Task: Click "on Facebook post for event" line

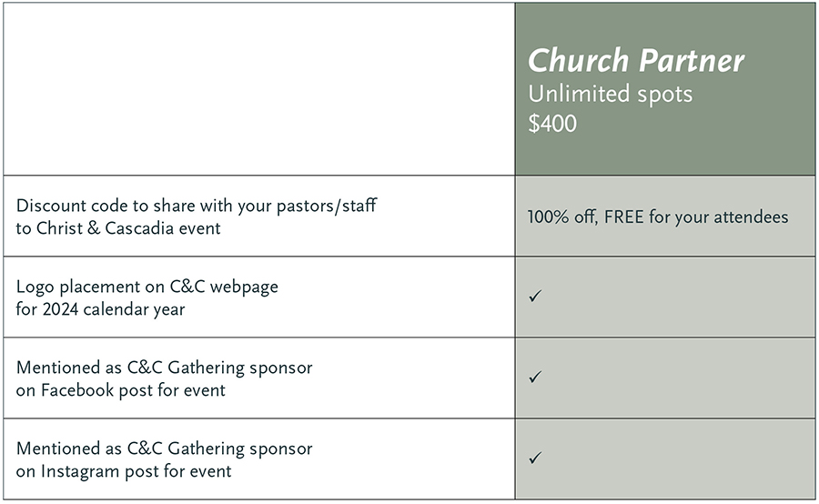Action: (x=121, y=390)
